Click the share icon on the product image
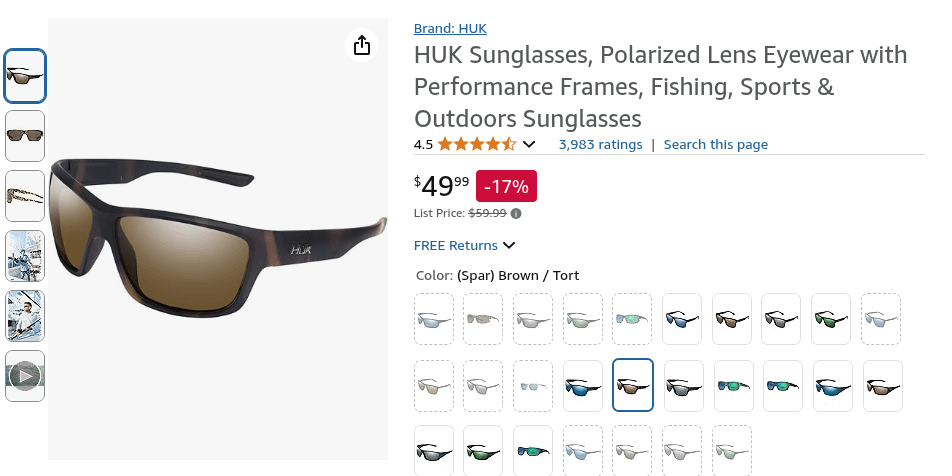Screen dimensions: 952x476 click(x=362, y=45)
